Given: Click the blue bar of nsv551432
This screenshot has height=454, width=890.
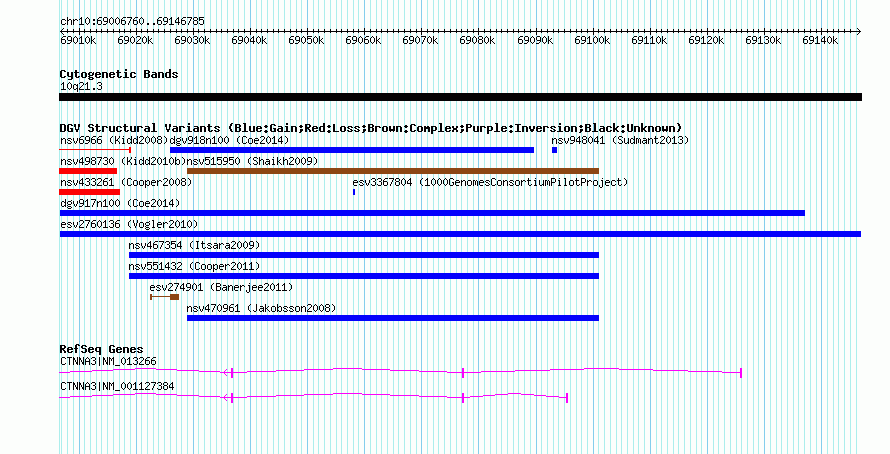Looking at the screenshot, I should [364, 276].
